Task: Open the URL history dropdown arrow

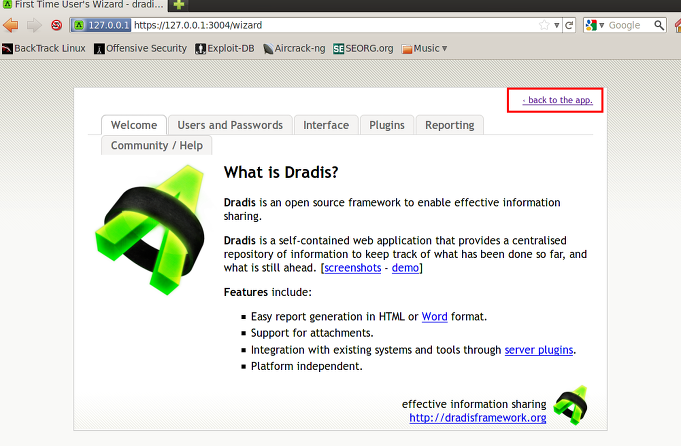Action: pyautogui.click(x=556, y=25)
